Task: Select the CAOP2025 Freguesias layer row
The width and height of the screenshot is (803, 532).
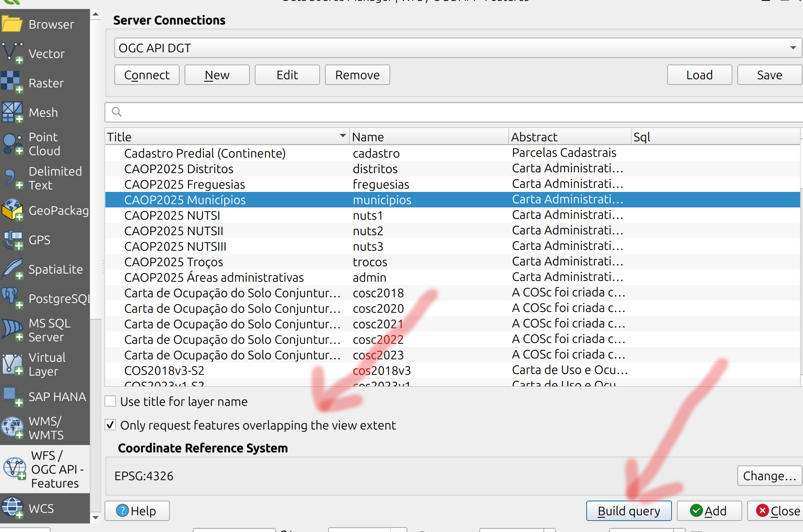Action: pos(185,185)
